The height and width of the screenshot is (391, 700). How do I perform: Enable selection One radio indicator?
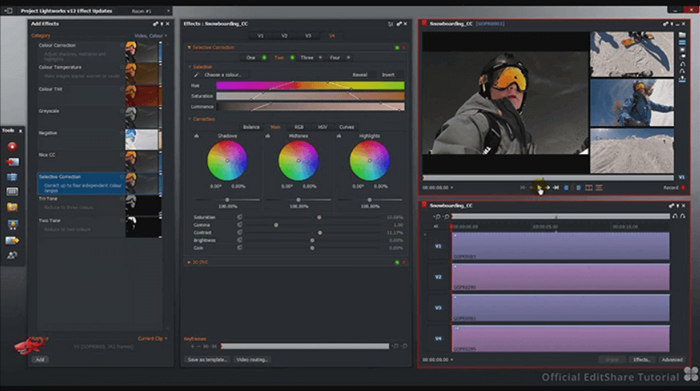coord(264,58)
